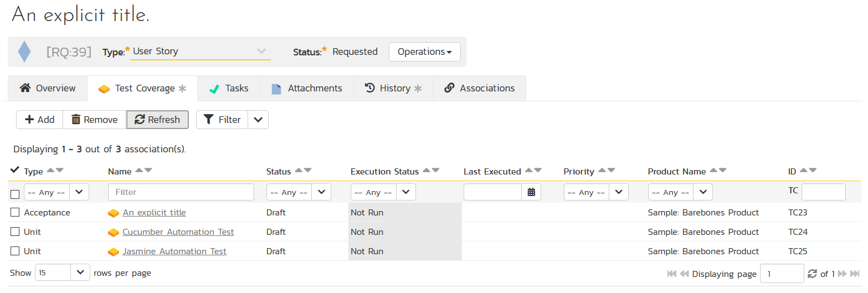
Task: Click the Name filter text field
Action: point(181,192)
